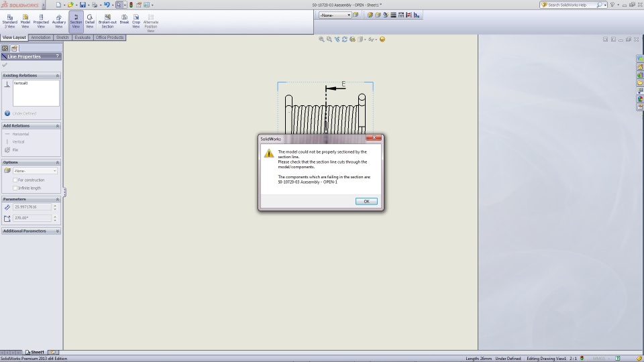Click OK in the SolidWorks warning dialog
The height and width of the screenshot is (362, 644).
(x=366, y=202)
